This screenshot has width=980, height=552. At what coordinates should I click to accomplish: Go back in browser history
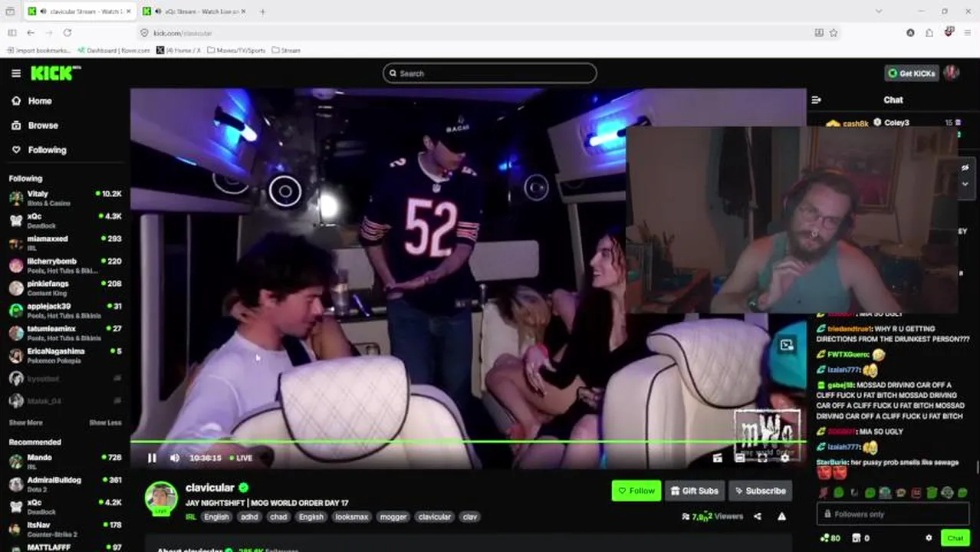pyautogui.click(x=31, y=33)
